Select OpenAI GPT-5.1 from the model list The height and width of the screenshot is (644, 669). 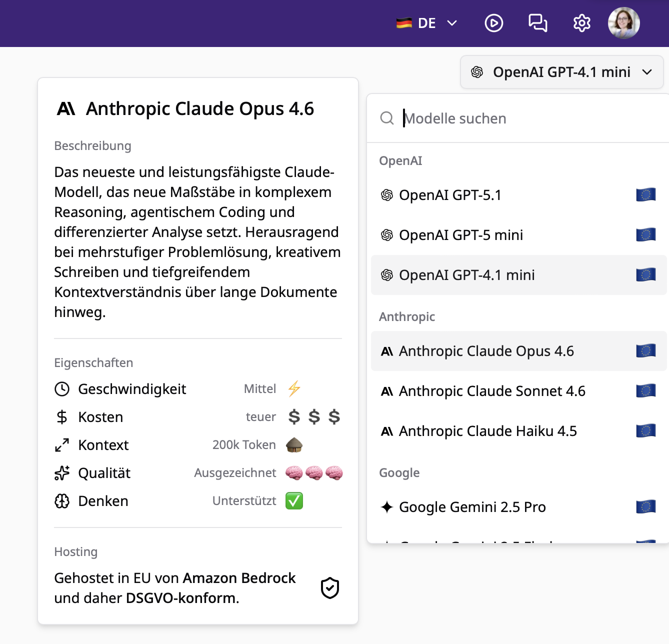coord(448,195)
